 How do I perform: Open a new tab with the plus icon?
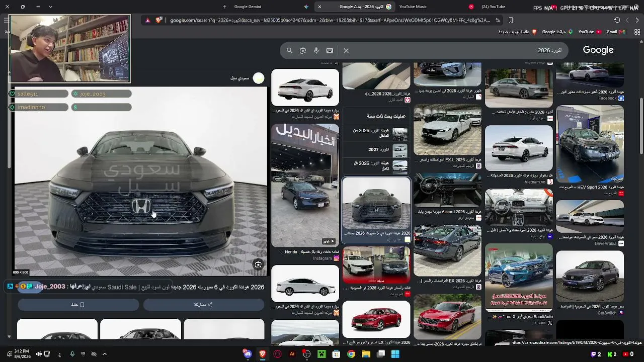click(224, 7)
